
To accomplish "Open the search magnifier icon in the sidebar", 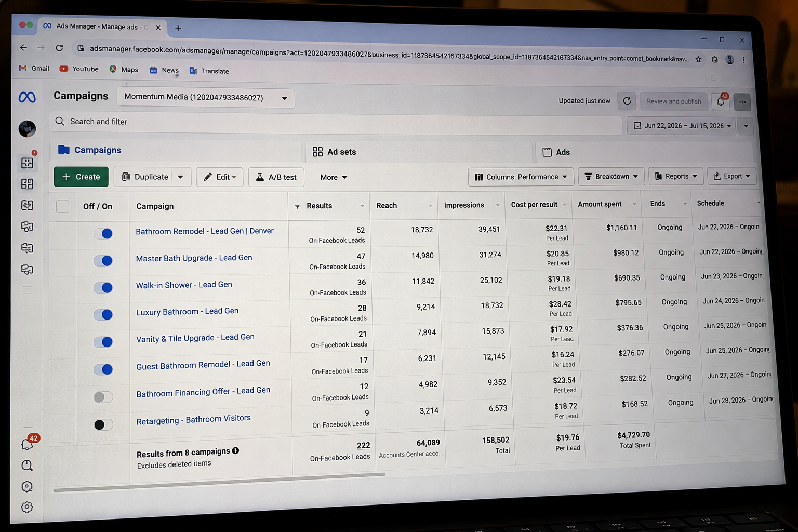I will 27,465.
